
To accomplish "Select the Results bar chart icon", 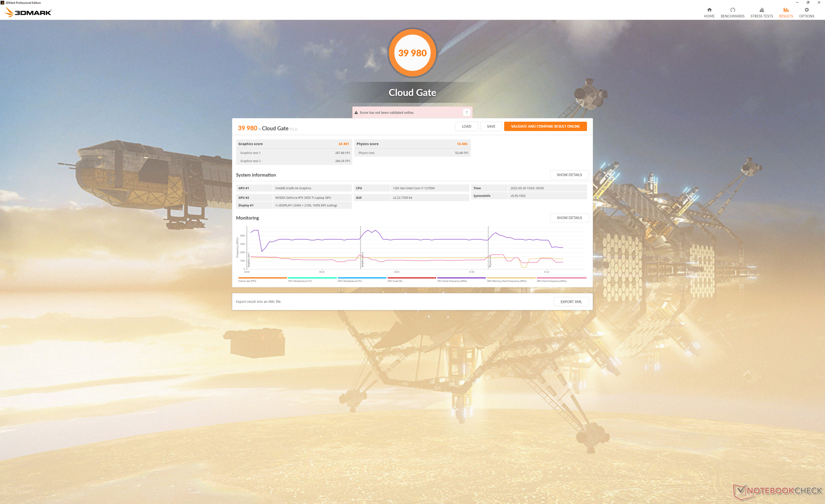I will (785, 10).
